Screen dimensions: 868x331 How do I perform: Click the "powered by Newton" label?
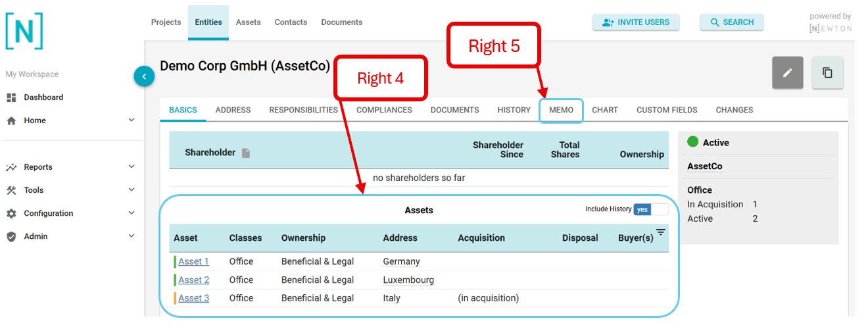tap(831, 22)
